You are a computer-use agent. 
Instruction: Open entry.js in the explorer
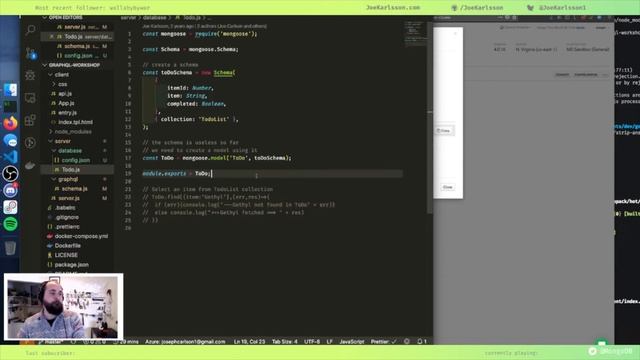(67, 113)
